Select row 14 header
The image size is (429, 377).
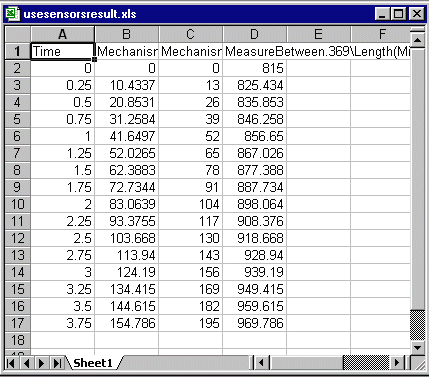coord(18,272)
